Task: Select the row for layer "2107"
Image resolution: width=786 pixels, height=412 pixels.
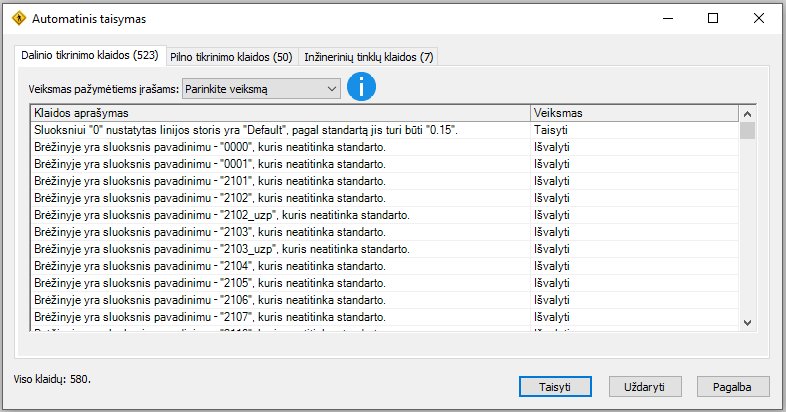Action: [384, 317]
